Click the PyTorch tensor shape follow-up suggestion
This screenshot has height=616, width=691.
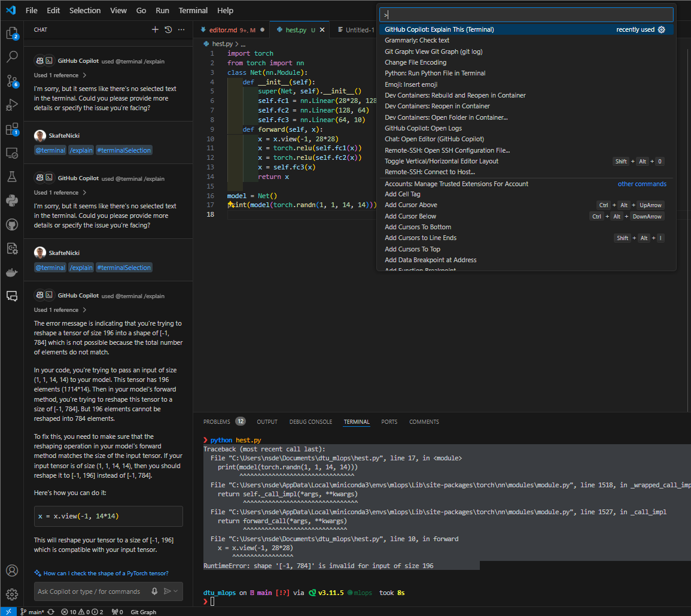106,573
